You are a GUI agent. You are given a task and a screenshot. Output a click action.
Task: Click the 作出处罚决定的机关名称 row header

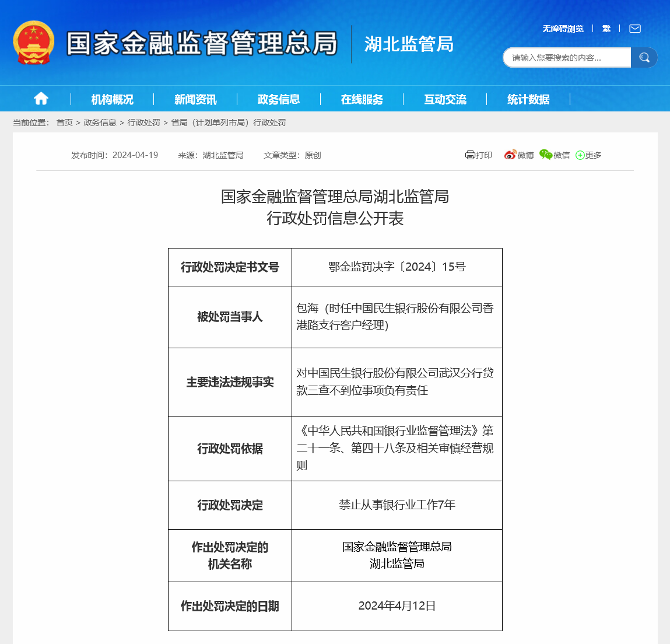click(x=230, y=555)
